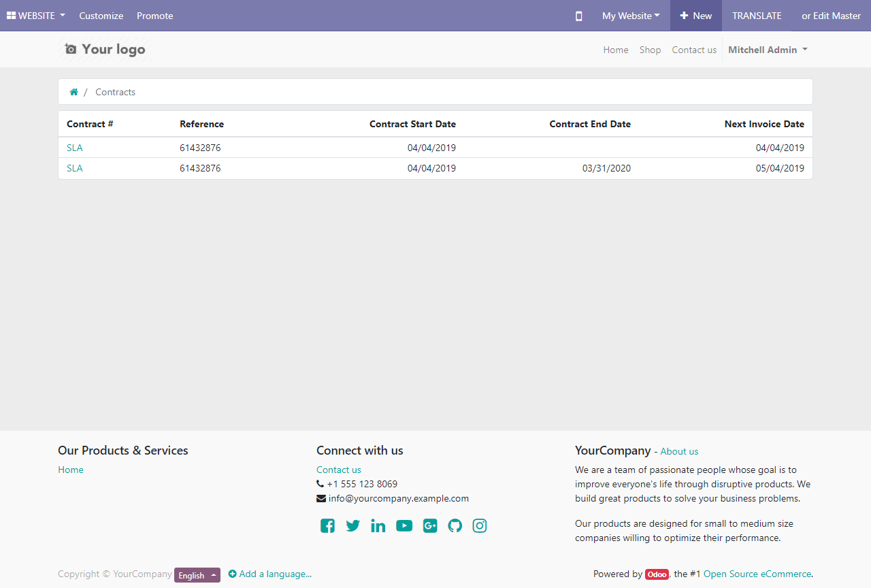
Task: Click the GitHub icon in the footer
Action: point(455,525)
